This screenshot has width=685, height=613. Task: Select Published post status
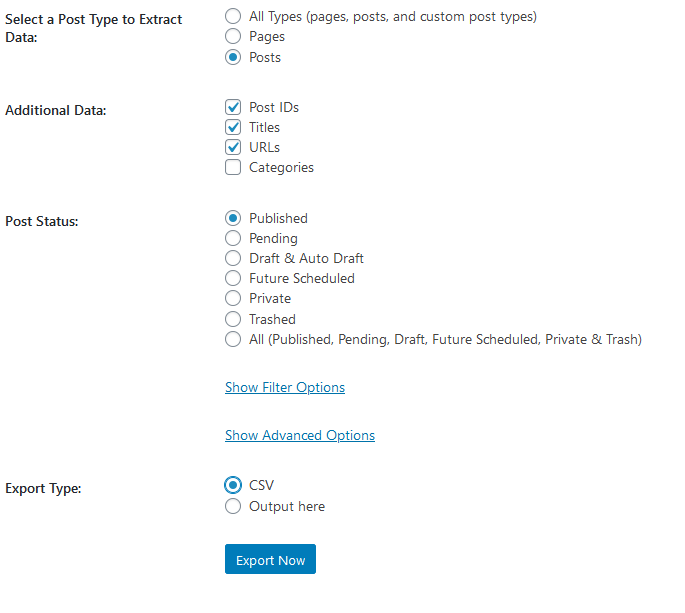tap(233, 218)
